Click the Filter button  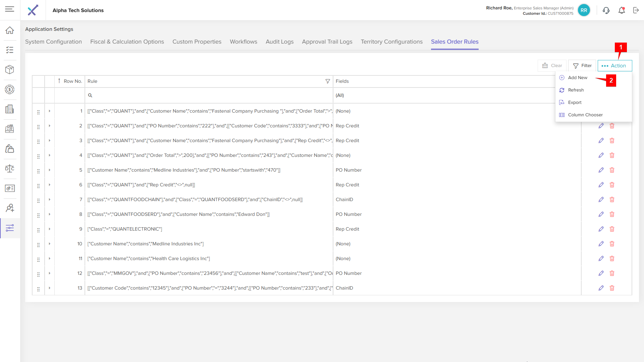pyautogui.click(x=582, y=66)
